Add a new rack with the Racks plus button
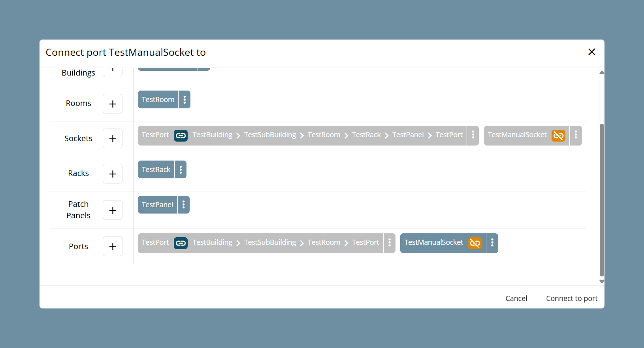644x348 pixels. (x=113, y=174)
